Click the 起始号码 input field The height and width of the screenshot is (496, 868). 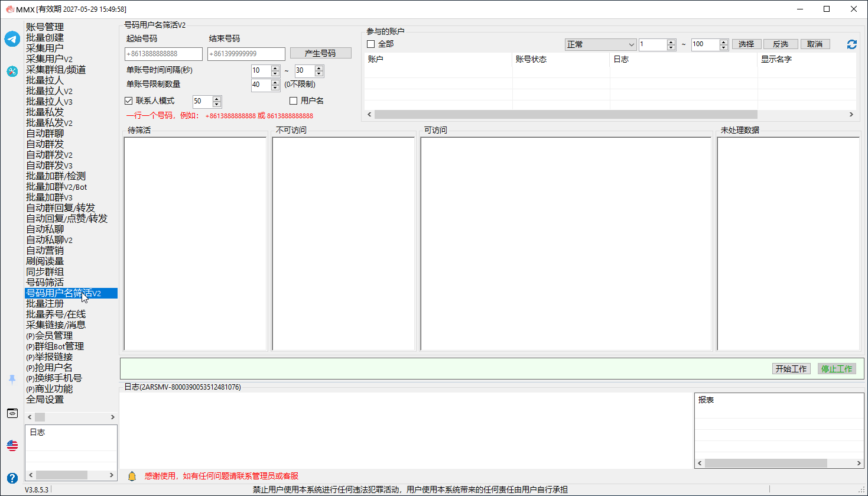coord(164,54)
